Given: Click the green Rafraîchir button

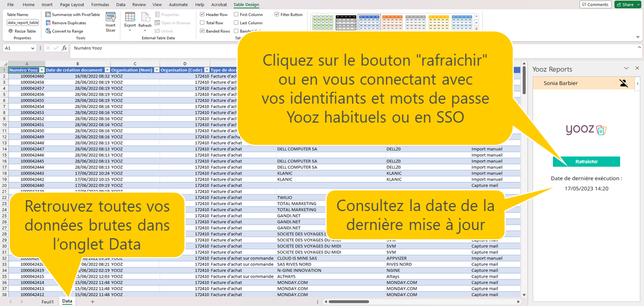Looking at the screenshot, I should [x=586, y=162].
